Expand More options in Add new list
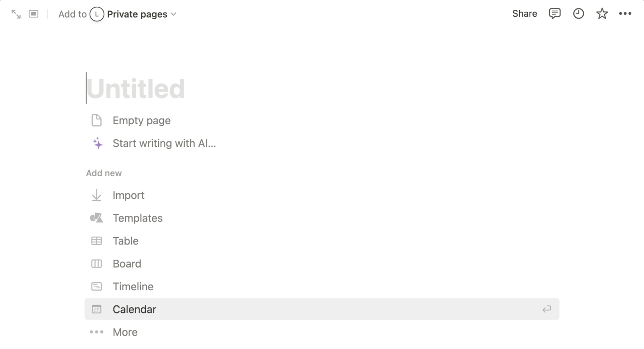 tap(125, 332)
